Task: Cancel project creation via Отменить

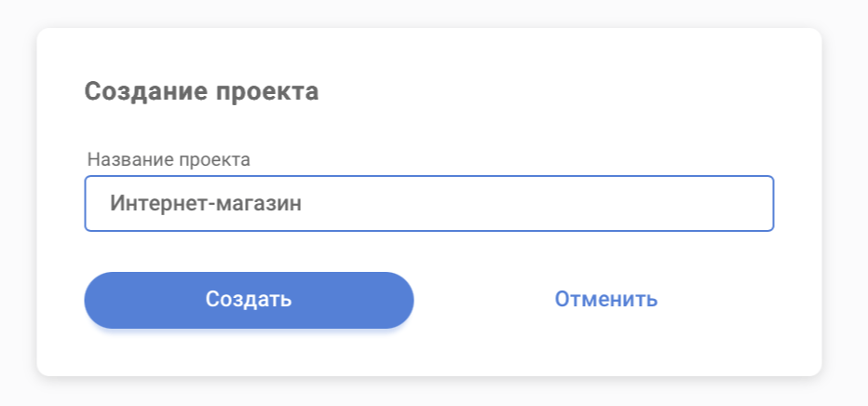Action: (606, 299)
